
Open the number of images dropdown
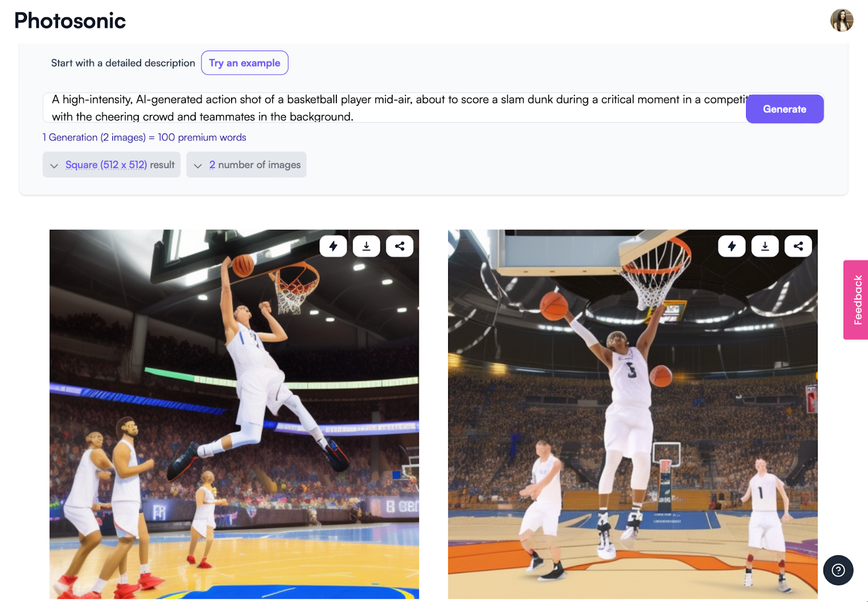[x=246, y=165]
